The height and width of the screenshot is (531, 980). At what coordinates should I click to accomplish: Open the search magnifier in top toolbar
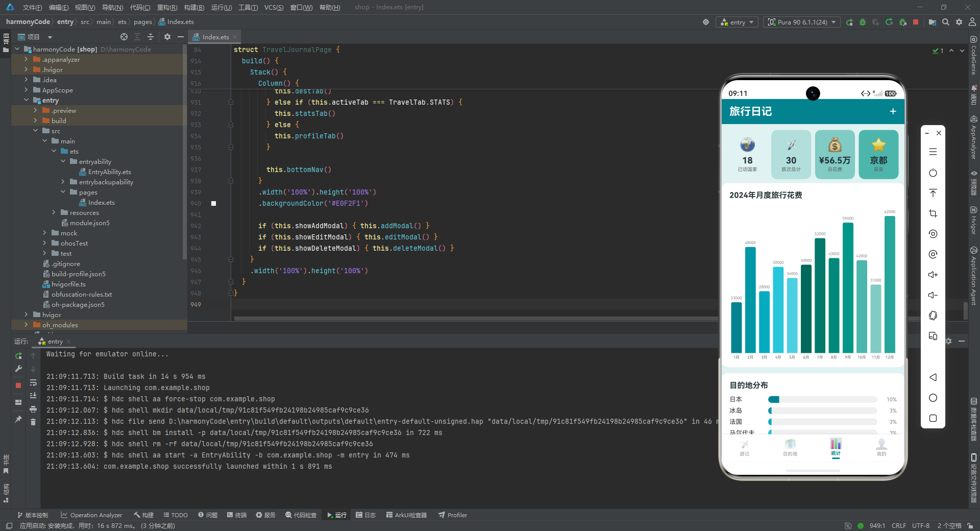(x=946, y=22)
